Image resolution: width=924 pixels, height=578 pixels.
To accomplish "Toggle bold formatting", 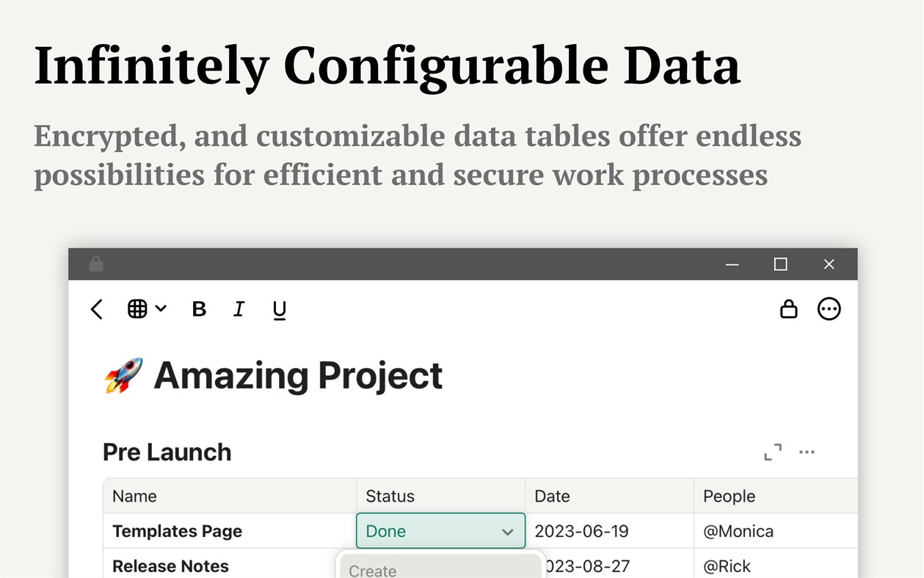I will pos(199,309).
